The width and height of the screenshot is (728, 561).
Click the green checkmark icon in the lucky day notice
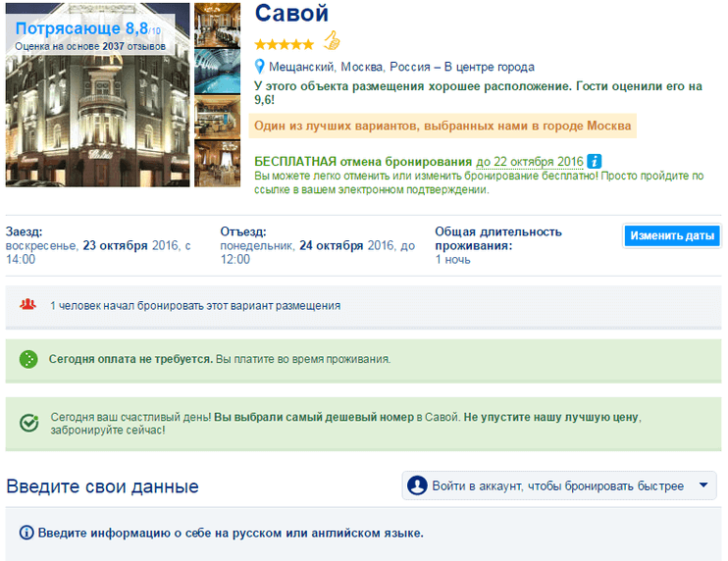29,423
